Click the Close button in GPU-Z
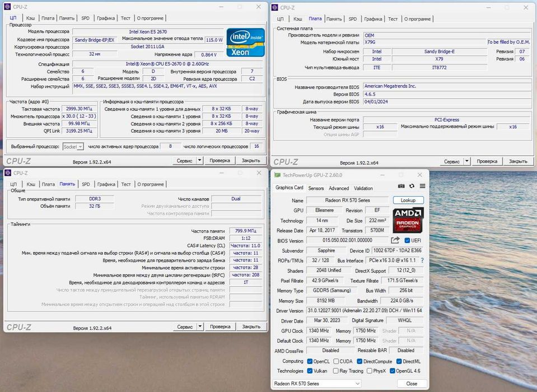 (412, 384)
